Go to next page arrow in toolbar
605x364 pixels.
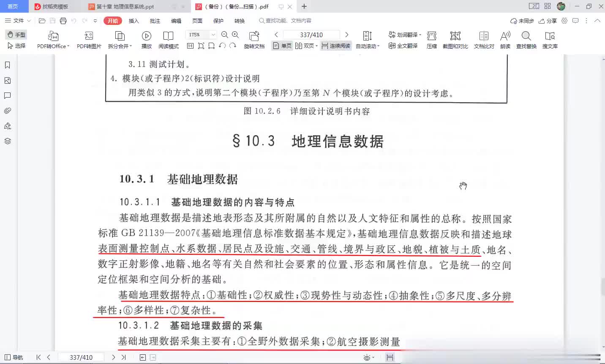click(x=347, y=35)
